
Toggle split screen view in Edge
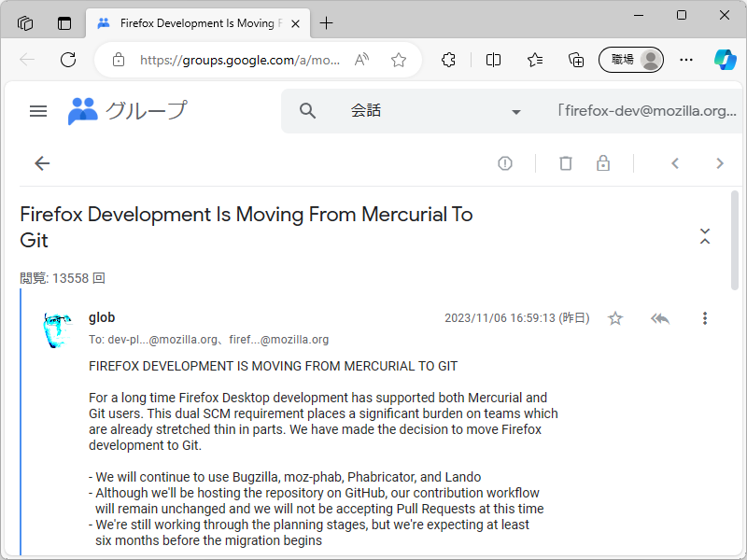pos(493,60)
